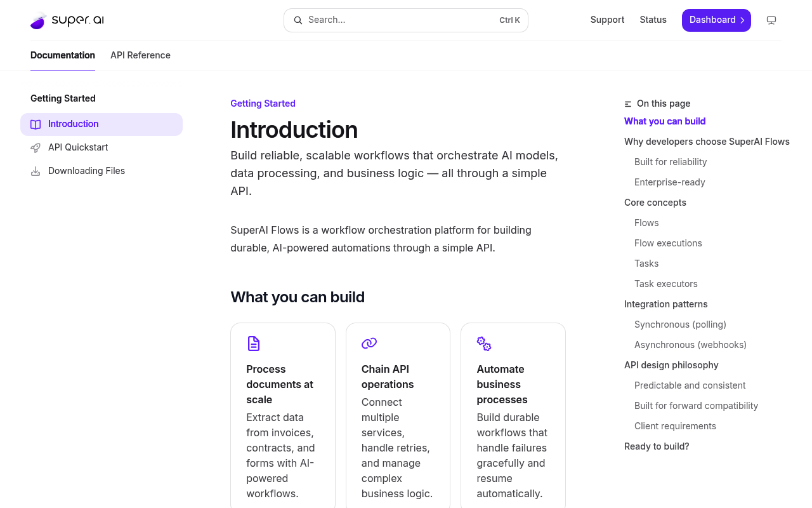Jump to Flow executions section
The height and width of the screenshot is (508, 812).
668,243
